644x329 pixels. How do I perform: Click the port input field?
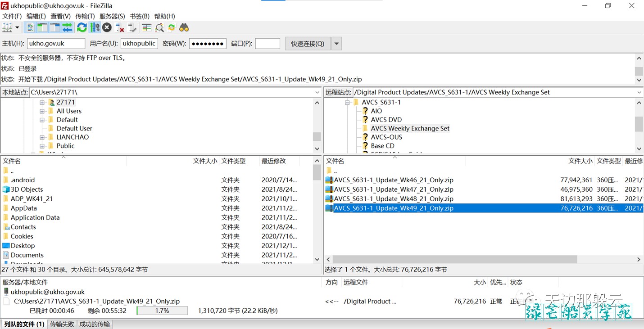click(268, 44)
